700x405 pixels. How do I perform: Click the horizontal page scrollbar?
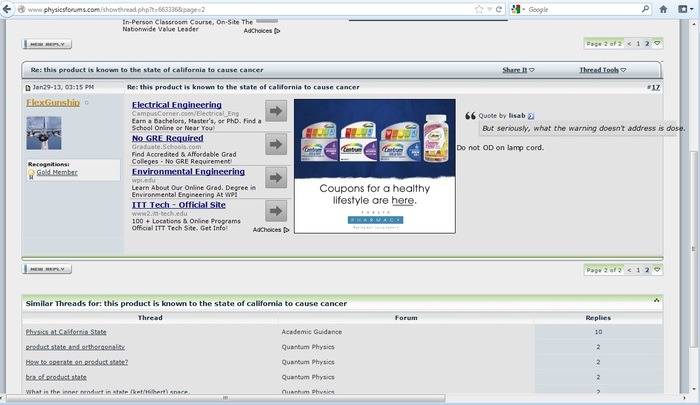[x=225, y=398]
